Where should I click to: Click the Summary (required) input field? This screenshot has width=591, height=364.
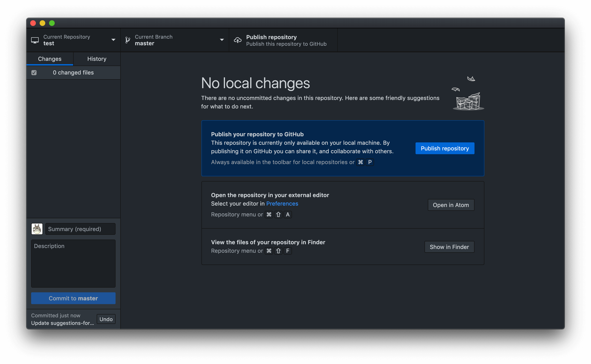(x=80, y=229)
